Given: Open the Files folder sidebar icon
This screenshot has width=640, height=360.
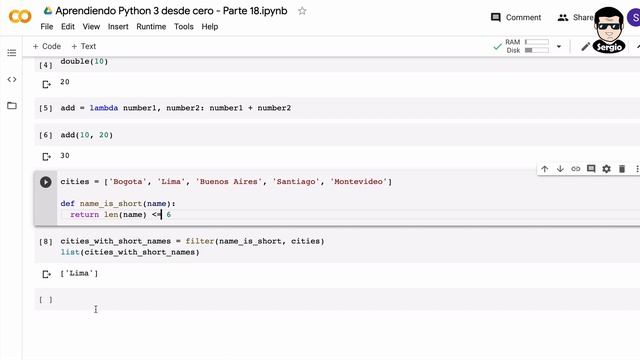Looking at the screenshot, I should point(12,105).
